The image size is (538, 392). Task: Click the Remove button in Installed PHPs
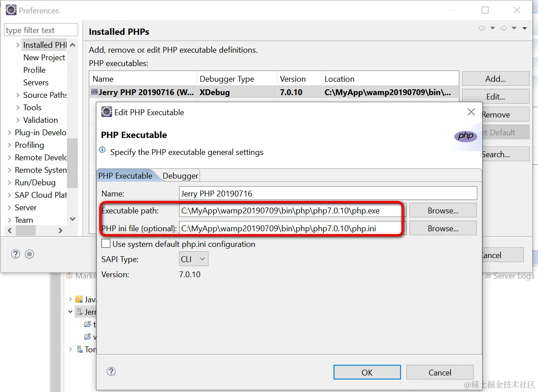(x=505, y=114)
